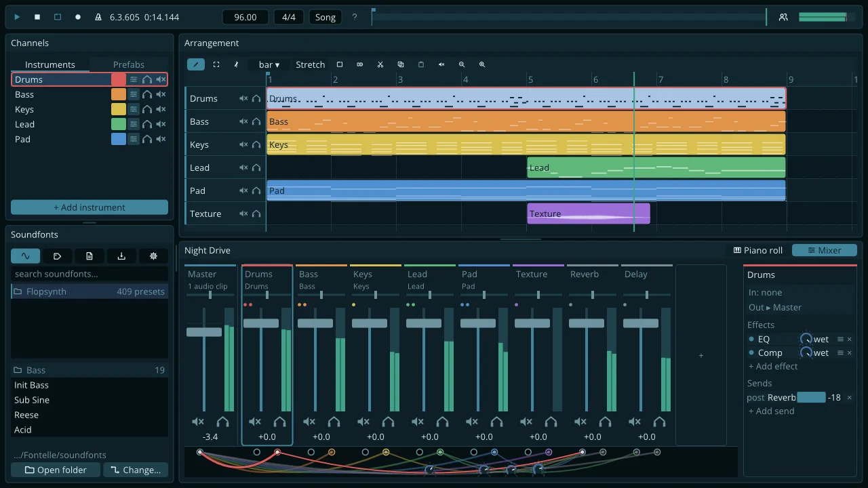
Task: Click the waveform icon in Soundfonts panel
Action: pos(25,256)
